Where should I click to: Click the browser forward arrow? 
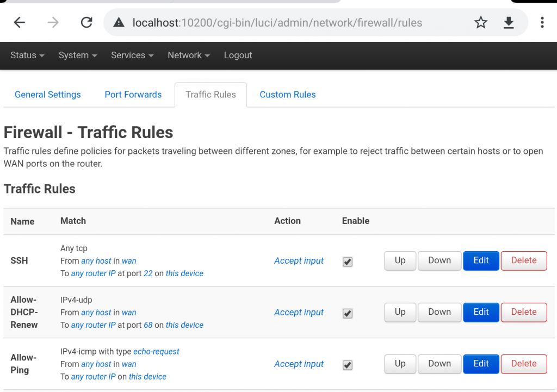tap(53, 22)
